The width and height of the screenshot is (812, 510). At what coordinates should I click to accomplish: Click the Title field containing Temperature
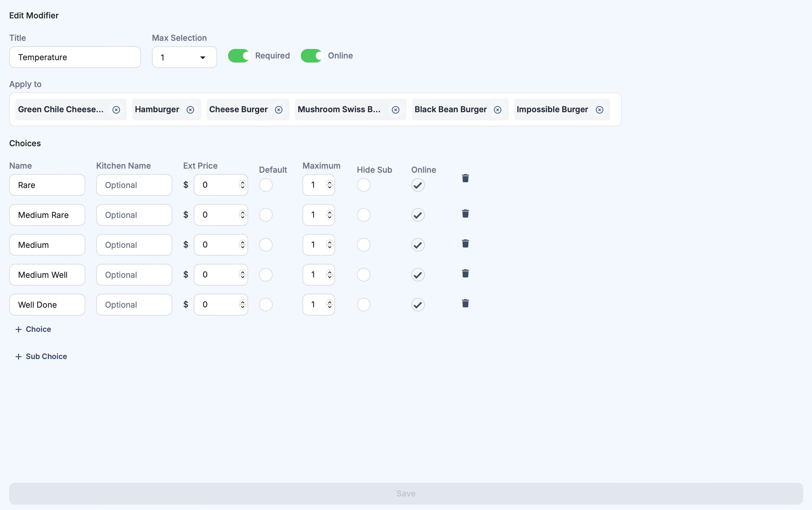75,57
